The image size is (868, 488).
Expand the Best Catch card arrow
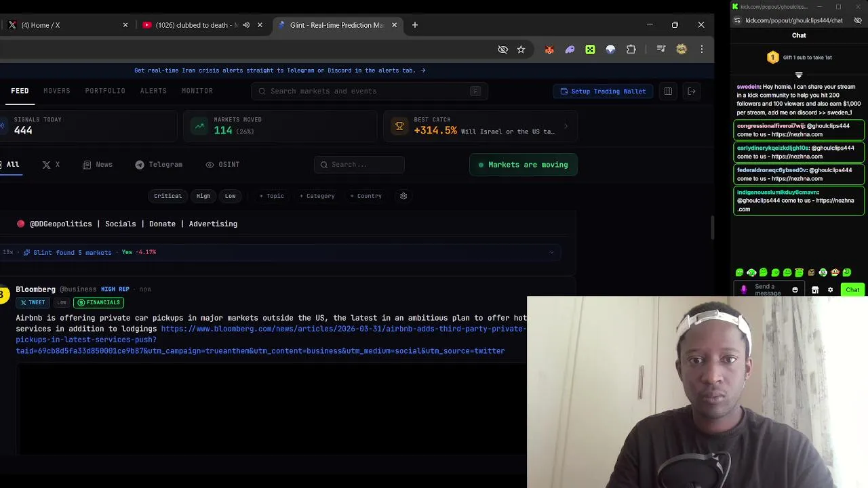566,126
